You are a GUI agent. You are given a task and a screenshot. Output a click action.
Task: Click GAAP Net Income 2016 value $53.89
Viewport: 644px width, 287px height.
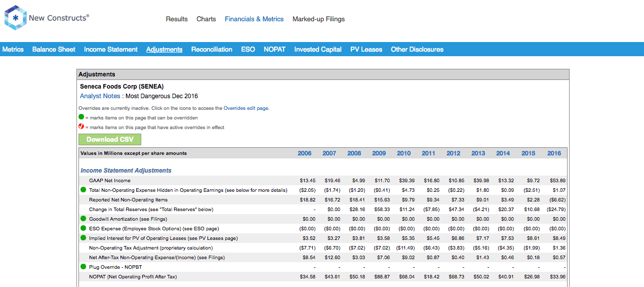point(558,180)
